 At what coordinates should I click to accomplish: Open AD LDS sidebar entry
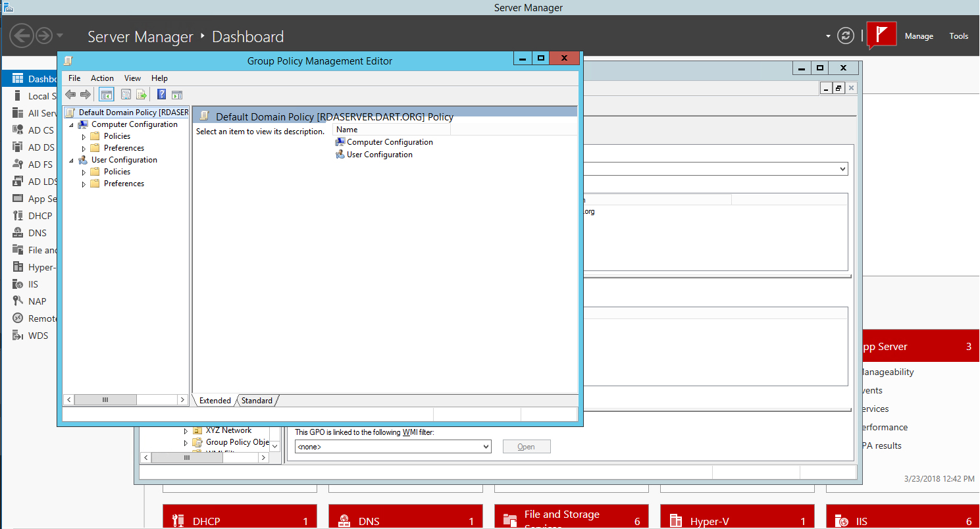click(x=35, y=182)
